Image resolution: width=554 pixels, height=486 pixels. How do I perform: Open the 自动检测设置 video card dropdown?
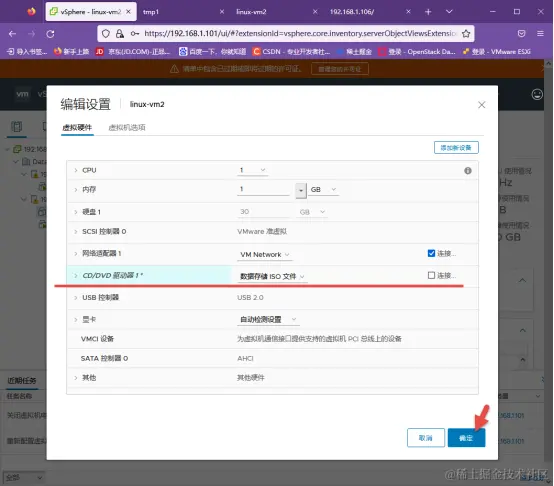(268, 320)
